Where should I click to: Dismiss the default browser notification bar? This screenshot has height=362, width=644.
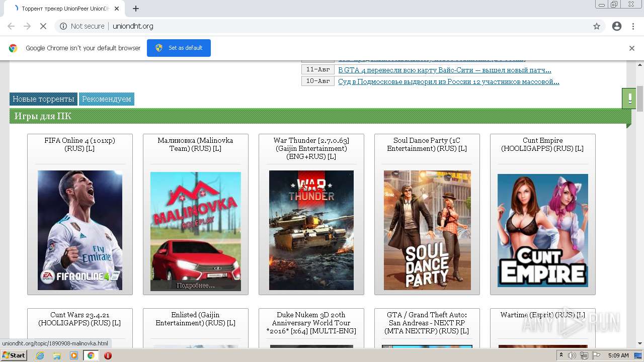(632, 48)
